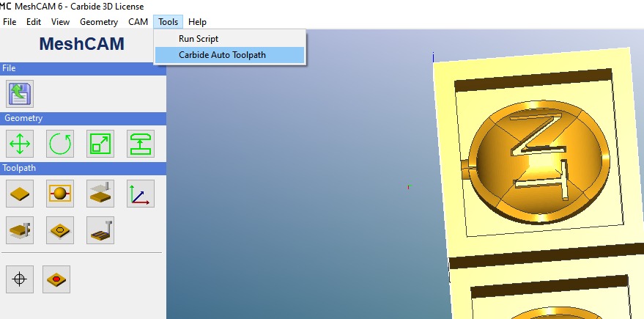Click the gold block icon with an oval ring

click(x=60, y=230)
